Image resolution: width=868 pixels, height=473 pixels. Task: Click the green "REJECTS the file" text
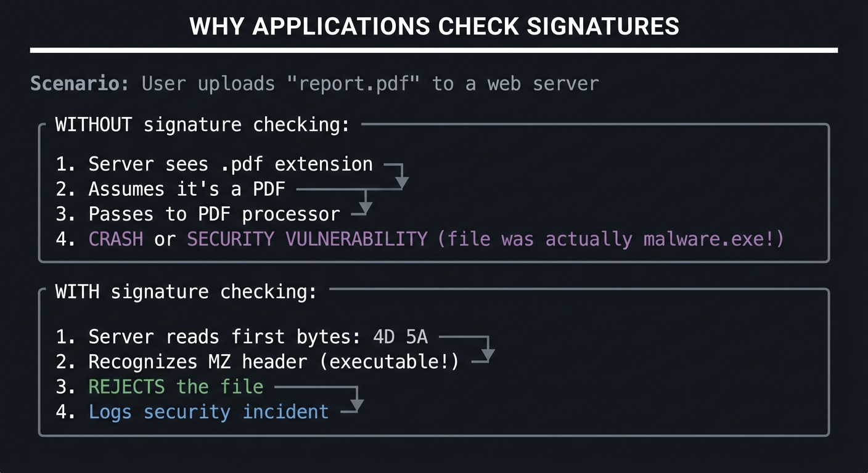pos(176,387)
